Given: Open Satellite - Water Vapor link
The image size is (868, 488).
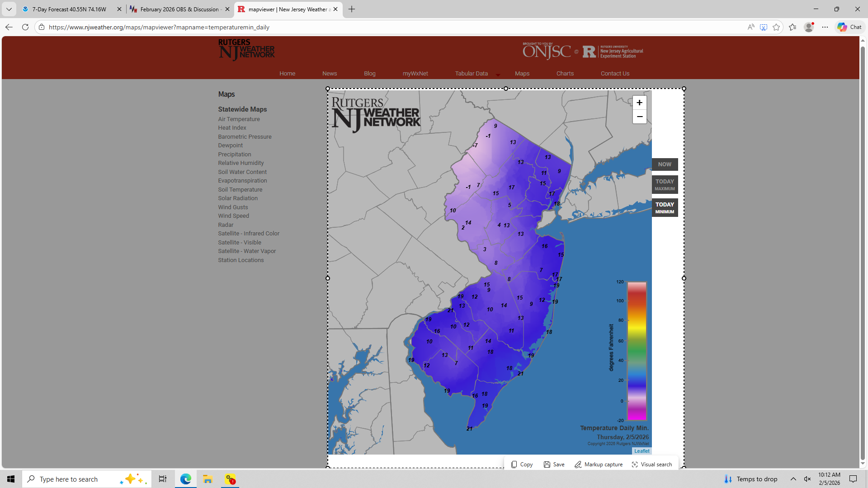Looking at the screenshot, I should click(x=247, y=251).
